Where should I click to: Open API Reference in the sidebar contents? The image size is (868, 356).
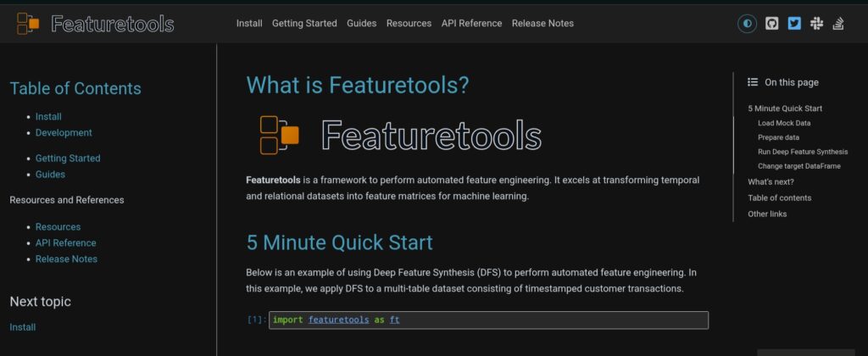tap(66, 243)
